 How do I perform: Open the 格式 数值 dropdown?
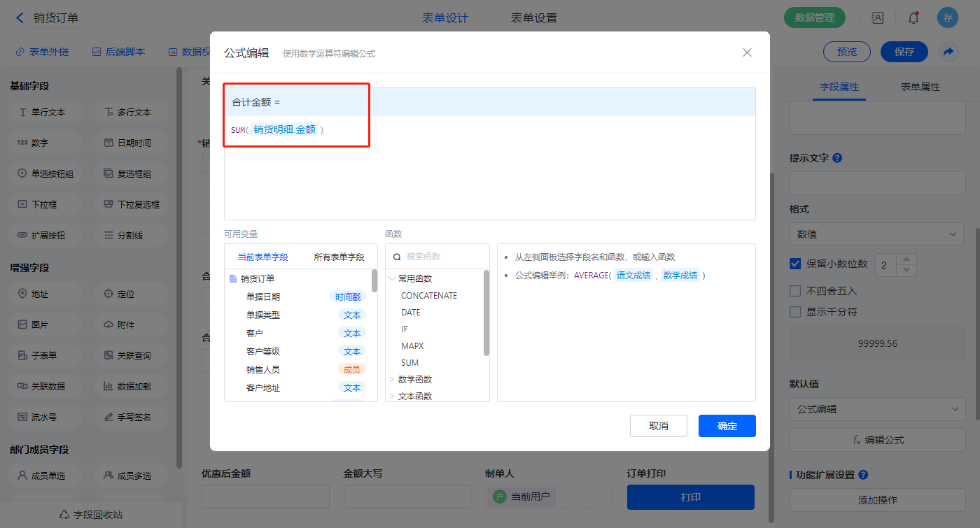pos(876,234)
